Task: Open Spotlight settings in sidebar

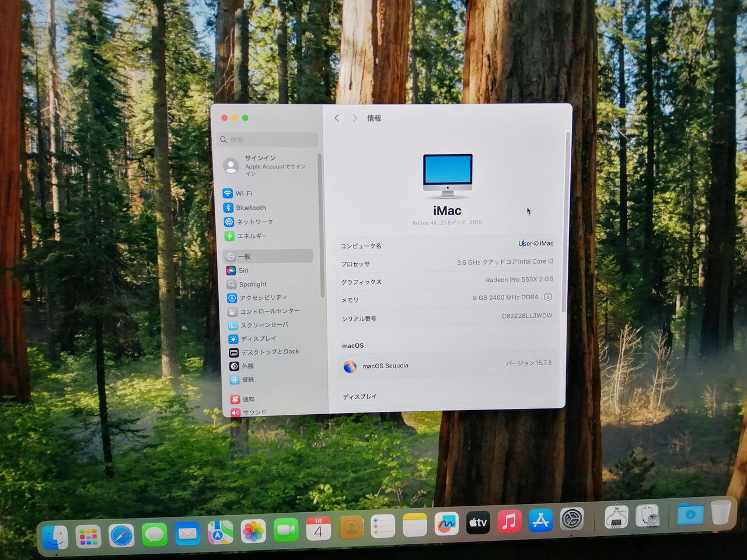Action: coord(252,284)
